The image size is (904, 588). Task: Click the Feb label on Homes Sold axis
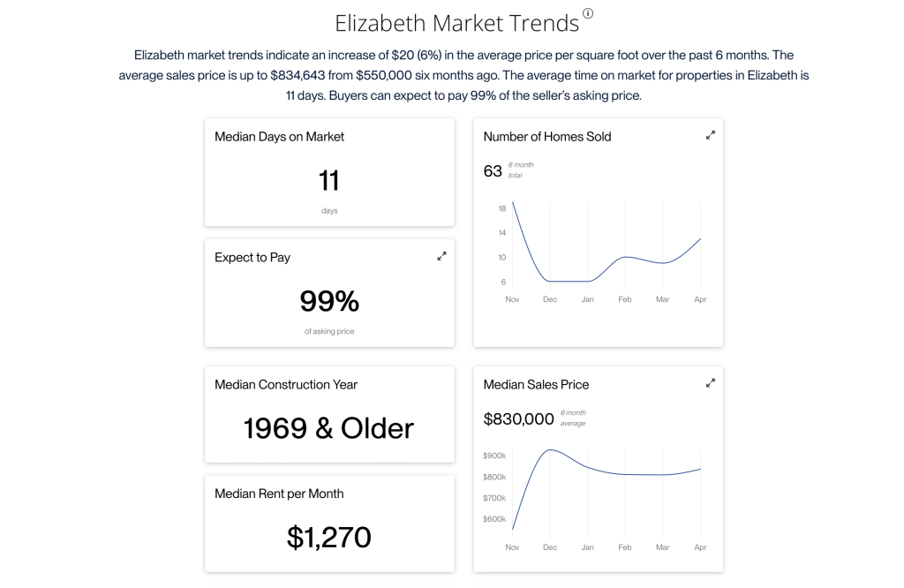pos(625,299)
